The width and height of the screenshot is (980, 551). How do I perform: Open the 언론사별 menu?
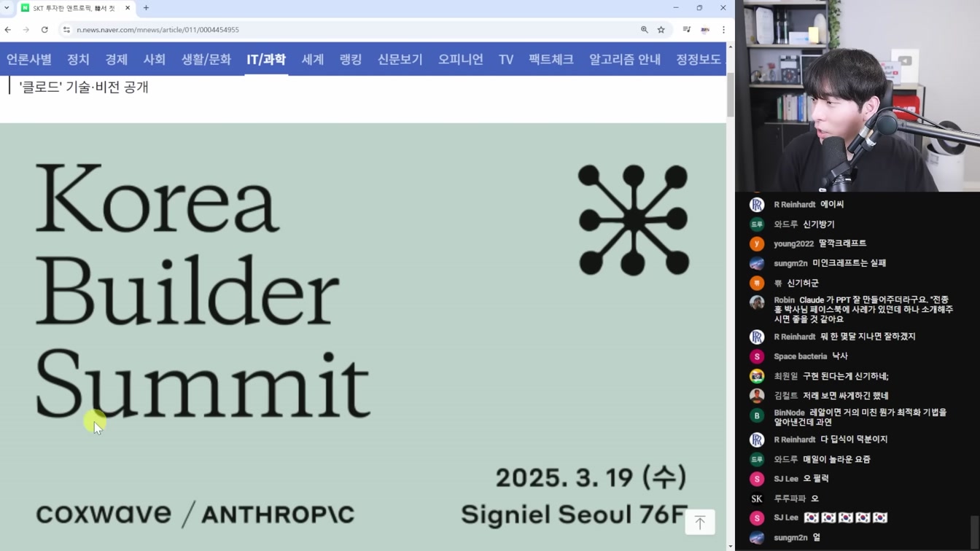point(29,60)
